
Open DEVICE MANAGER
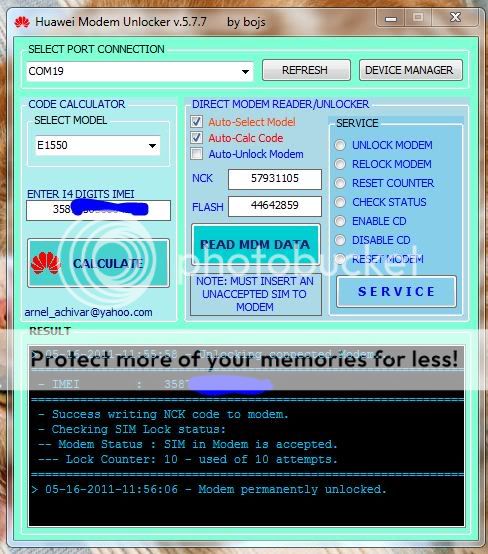411,70
